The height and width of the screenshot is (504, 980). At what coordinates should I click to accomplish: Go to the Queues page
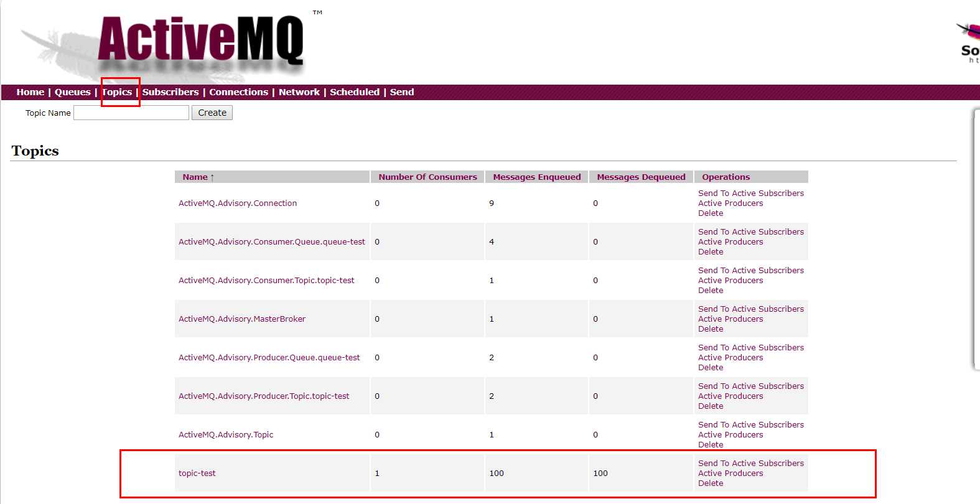tap(73, 92)
